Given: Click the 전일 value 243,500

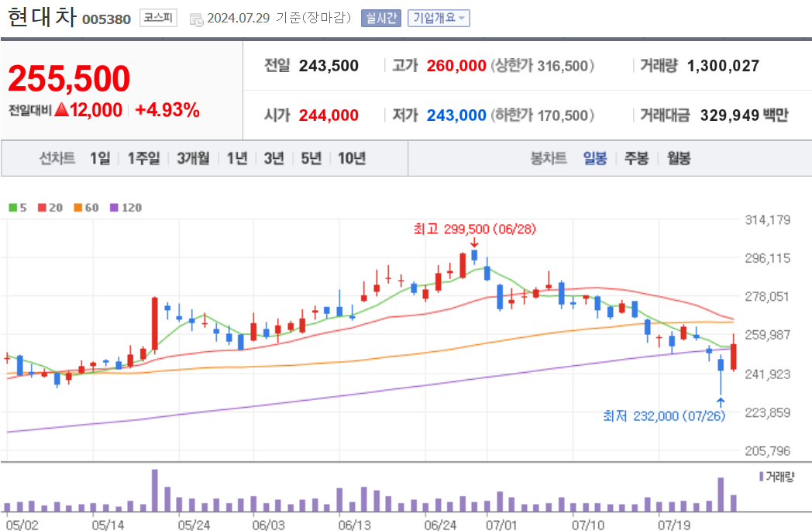Looking at the screenshot, I should (329, 66).
